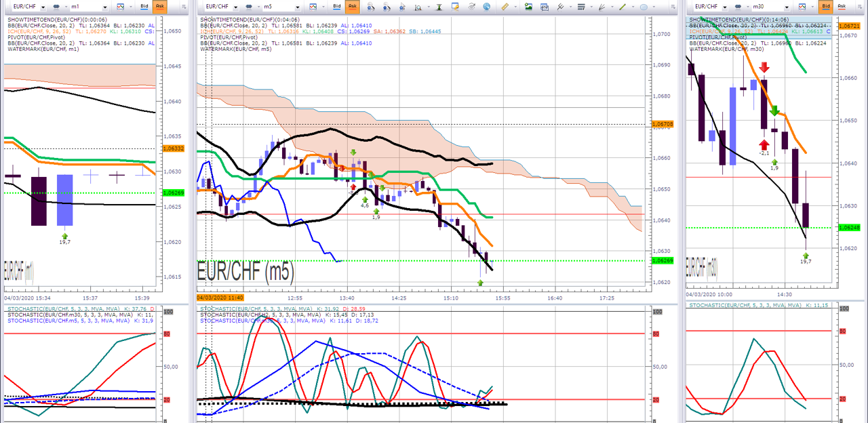Click SHOWTIMETOEND label in m5 chart
This screenshot has width=868, height=423.
[250, 20]
